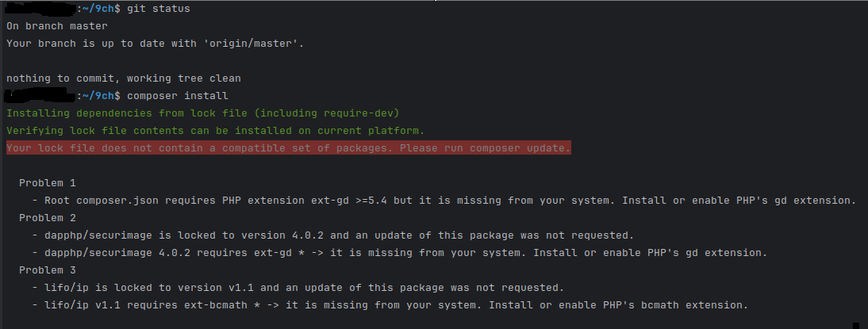Click the 'origin/master' up to date line
This screenshot has height=329, width=868.
[156, 44]
